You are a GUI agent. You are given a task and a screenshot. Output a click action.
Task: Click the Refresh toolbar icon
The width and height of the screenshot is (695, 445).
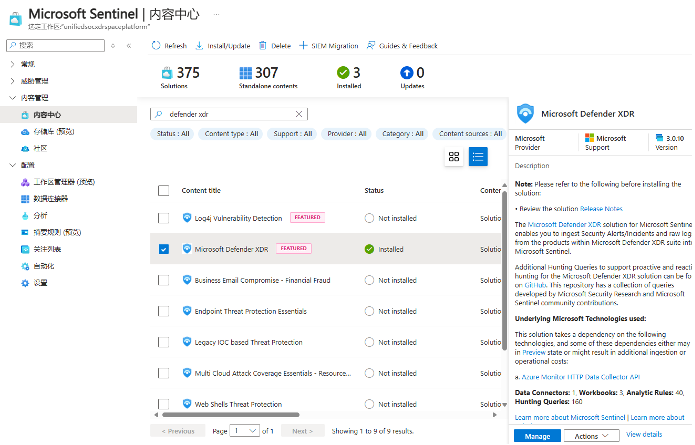coord(156,46)
